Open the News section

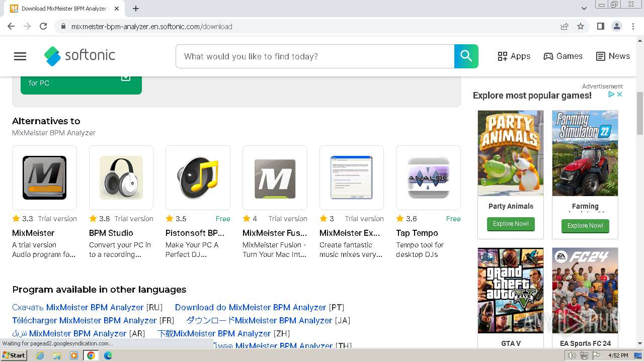pos(613,56)
